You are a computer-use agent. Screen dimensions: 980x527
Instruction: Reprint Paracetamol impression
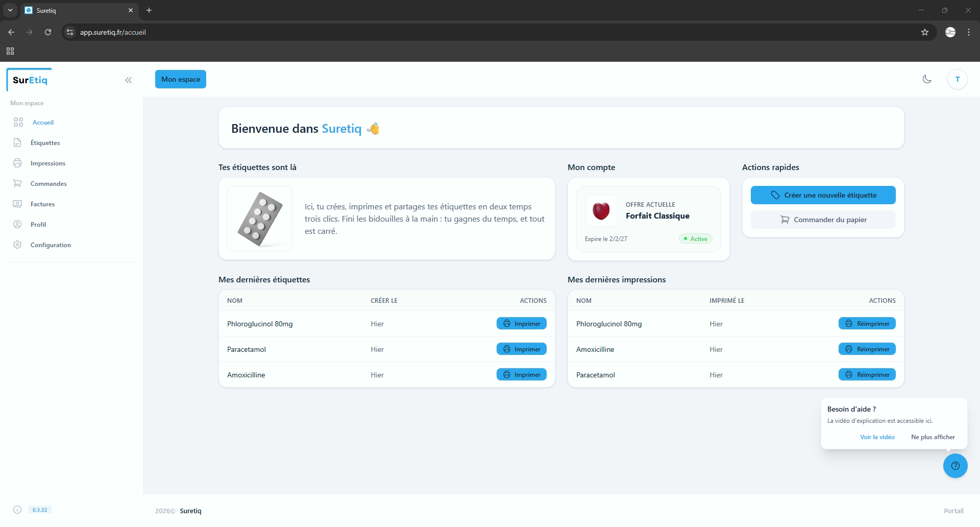coord(867,374)
